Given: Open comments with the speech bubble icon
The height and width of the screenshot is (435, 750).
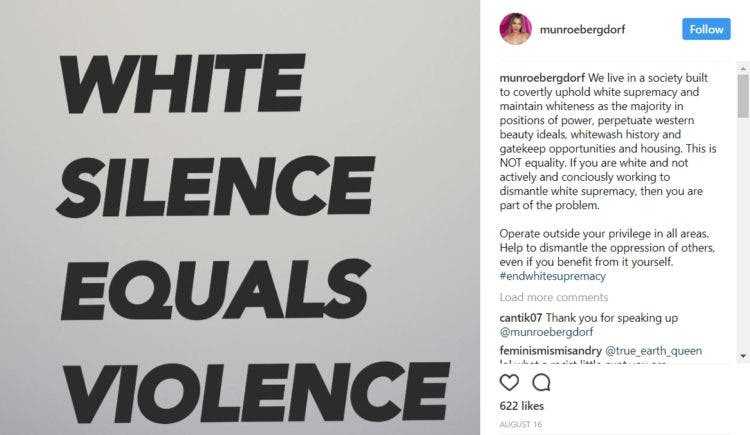Looking at the screenshot, I should (541, 382).
